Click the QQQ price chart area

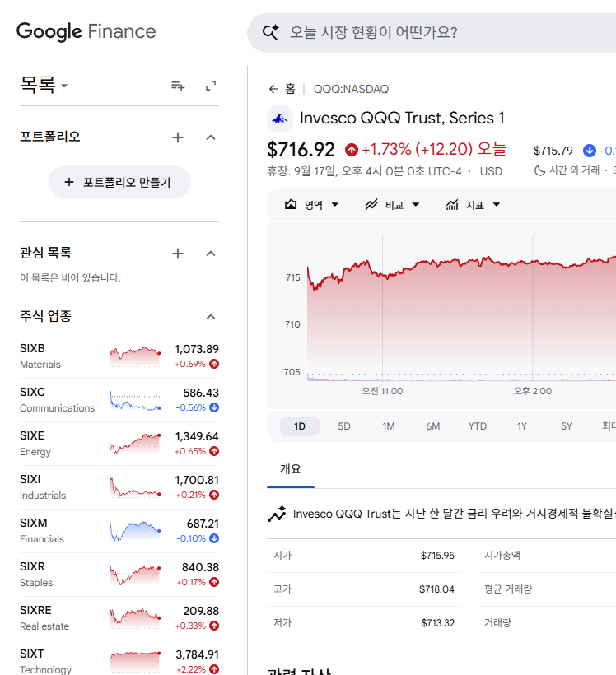[x=461, y=308]
